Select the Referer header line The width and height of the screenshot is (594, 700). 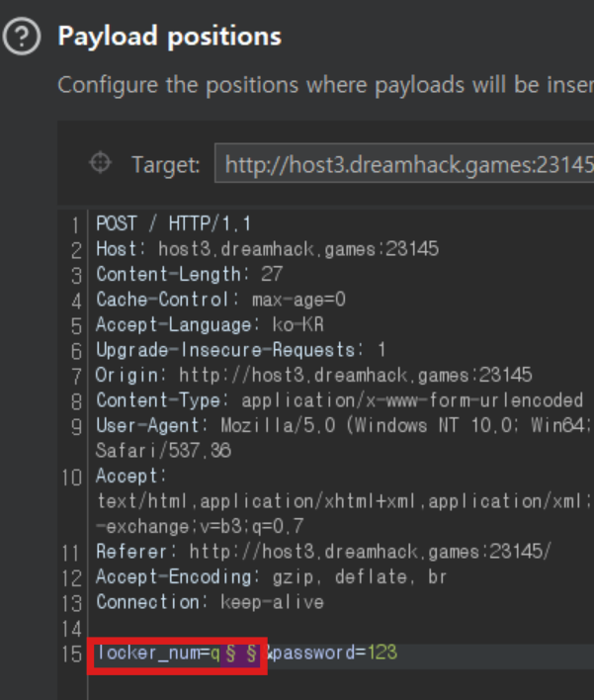pos(324,552)
